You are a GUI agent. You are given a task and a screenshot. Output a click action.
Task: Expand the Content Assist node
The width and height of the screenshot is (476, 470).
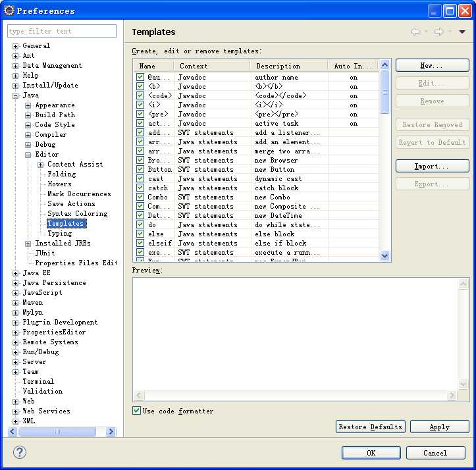[40, 165]
